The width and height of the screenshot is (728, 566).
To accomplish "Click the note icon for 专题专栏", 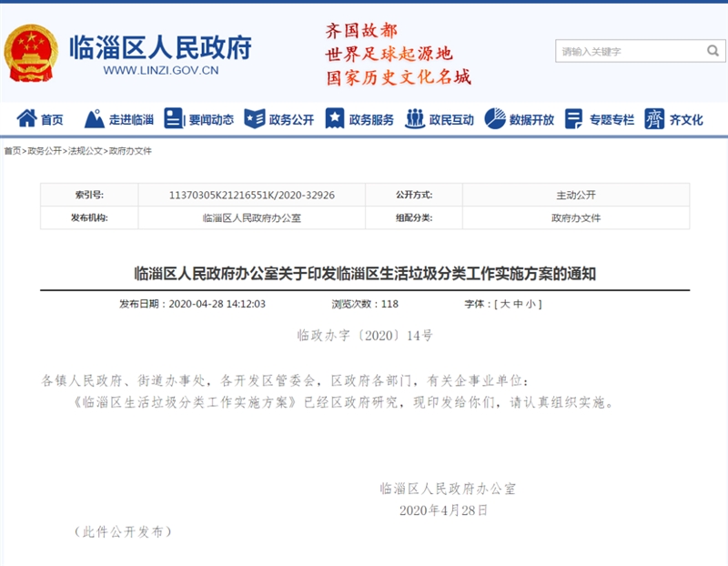I will click(x=574, y=119).
